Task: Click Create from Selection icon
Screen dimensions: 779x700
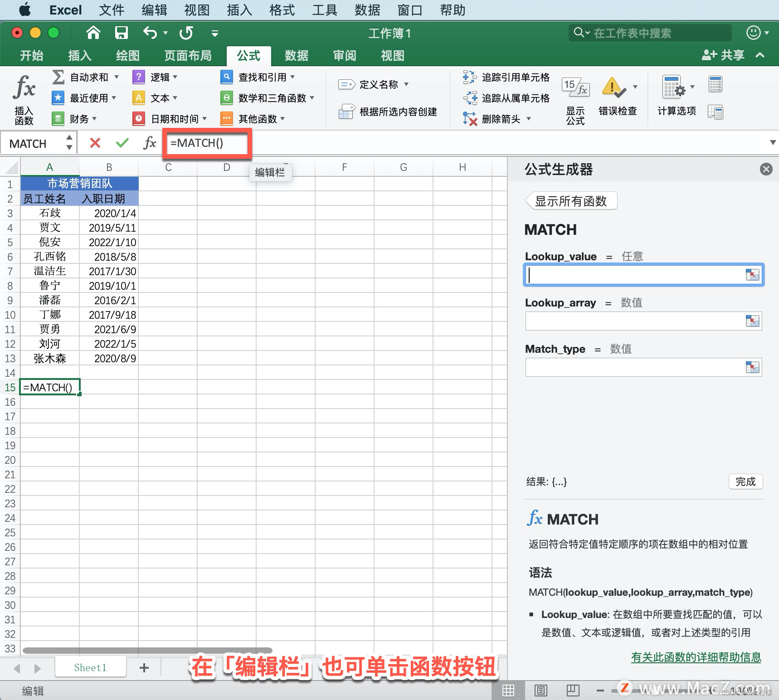Action: click(346, 112)
